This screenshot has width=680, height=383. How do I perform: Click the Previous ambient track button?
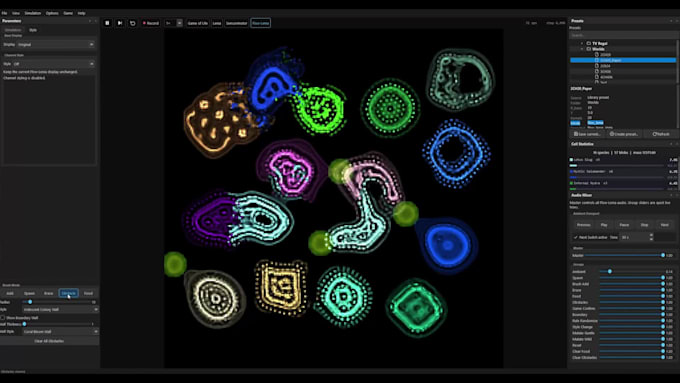[x=583, y=225]
